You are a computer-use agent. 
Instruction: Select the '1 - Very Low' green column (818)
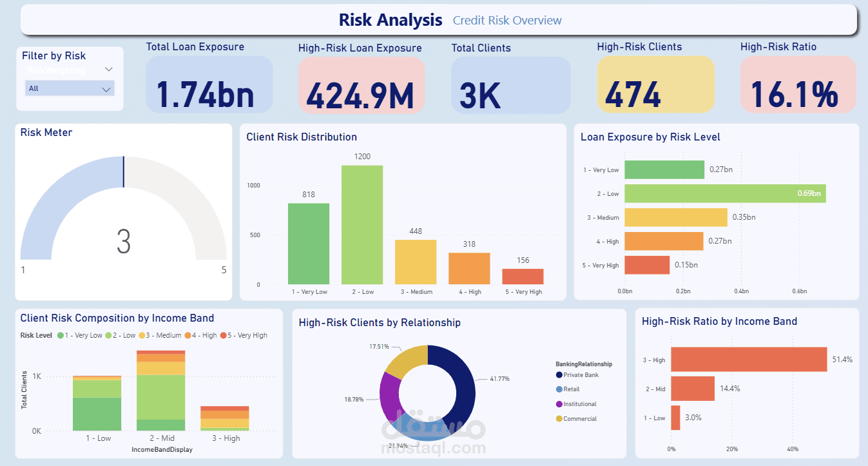click(309, 244)
